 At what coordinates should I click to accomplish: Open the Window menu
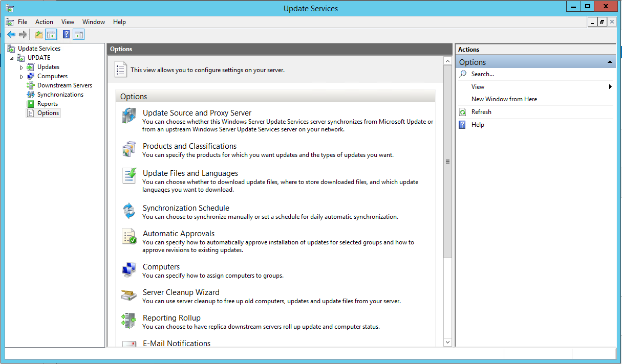pyautogui.click(x=94, y=22)
